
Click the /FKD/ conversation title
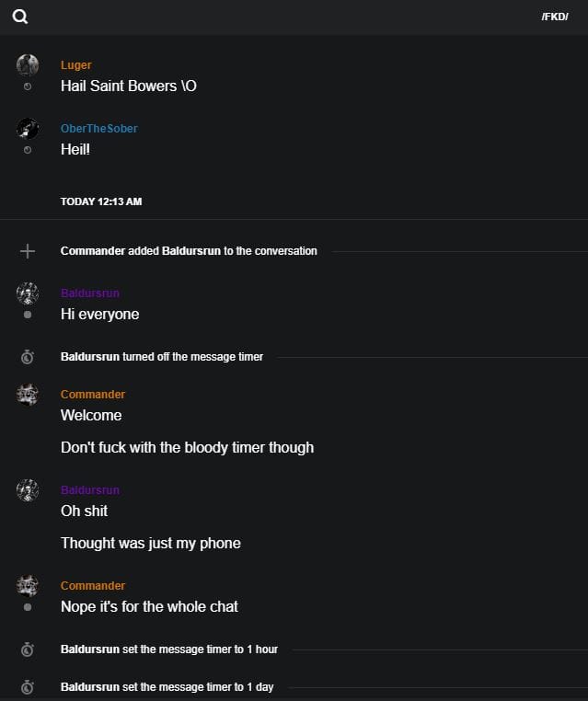coord(555,17)
